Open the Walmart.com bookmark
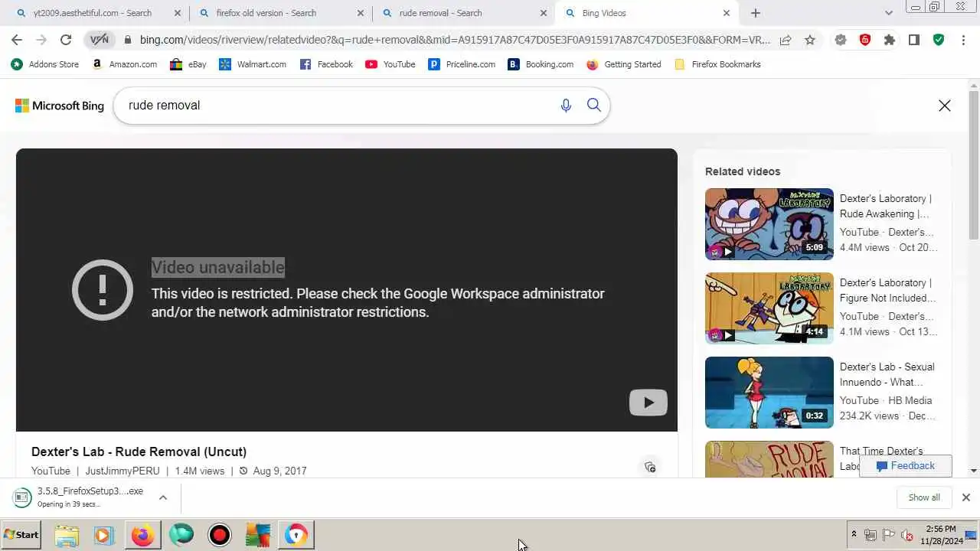This screenshot has height=551, width=980. click(x=253, y=64)
